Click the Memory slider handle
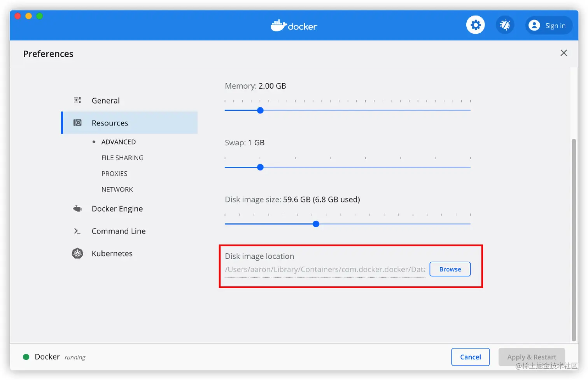Screen dimensions: 588x380 261,110
